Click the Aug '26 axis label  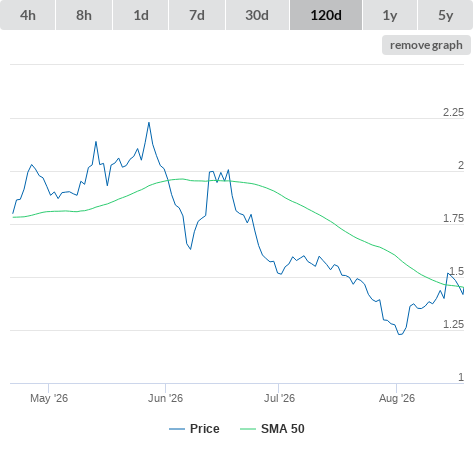[x=397, y=398]
